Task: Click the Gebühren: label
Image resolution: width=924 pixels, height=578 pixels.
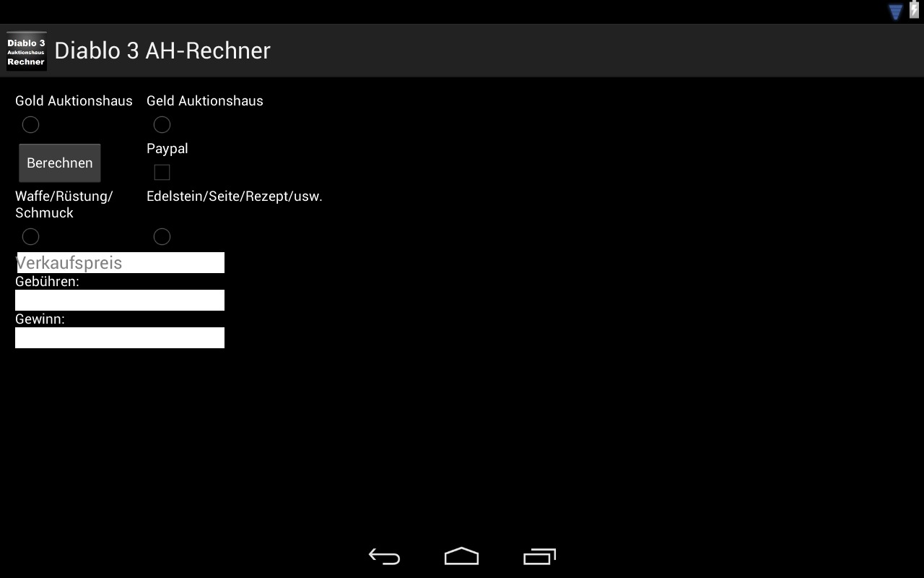Action: (47, 281)
